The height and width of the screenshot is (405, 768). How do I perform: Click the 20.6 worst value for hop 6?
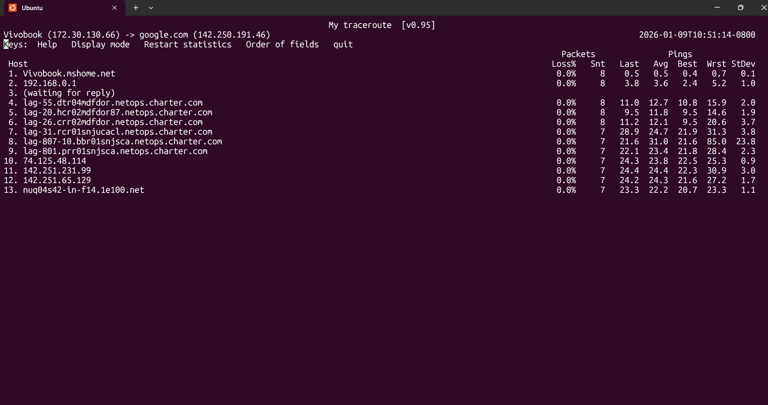(716, 122)
